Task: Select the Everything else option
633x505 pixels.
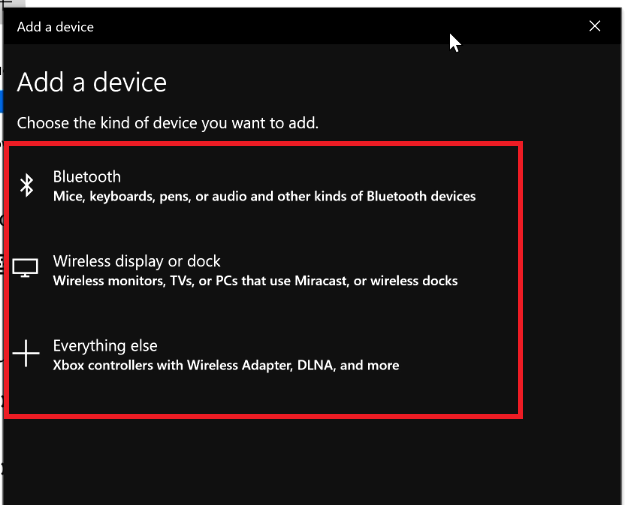Action: point(263,355)
